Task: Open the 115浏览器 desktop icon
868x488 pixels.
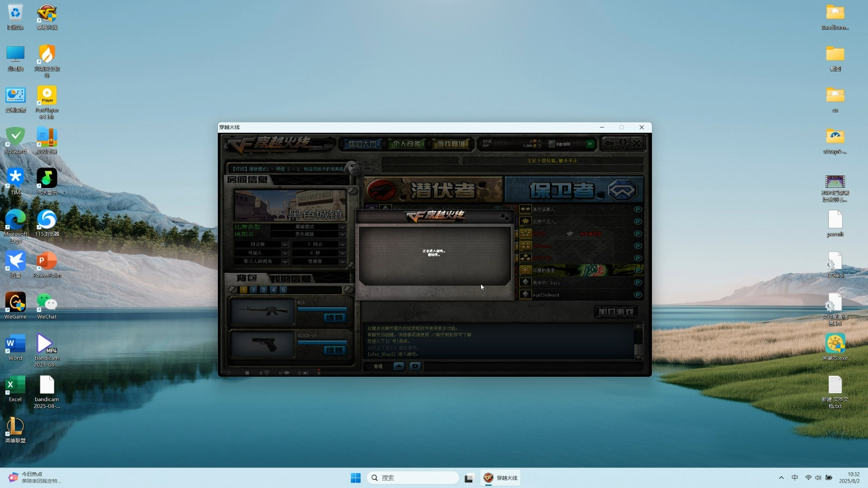Action: click(47, 223)
